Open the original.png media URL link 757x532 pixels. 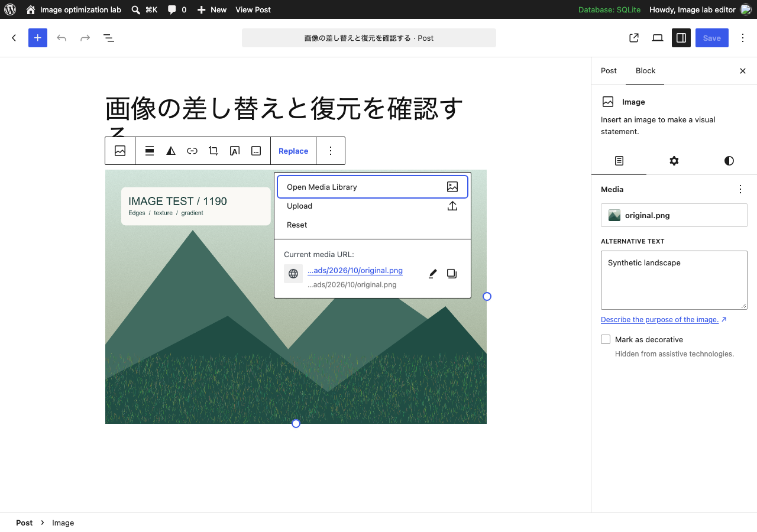tap(355, 270)
